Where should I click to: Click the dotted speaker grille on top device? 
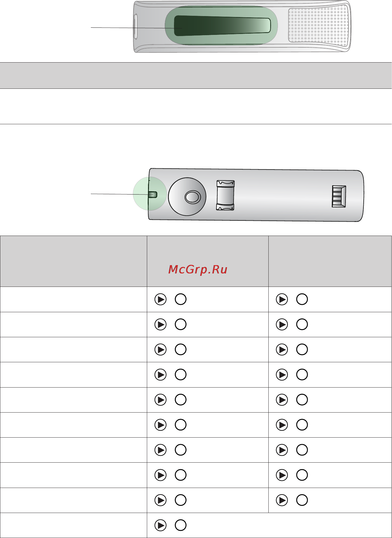(x=318, y=25)
